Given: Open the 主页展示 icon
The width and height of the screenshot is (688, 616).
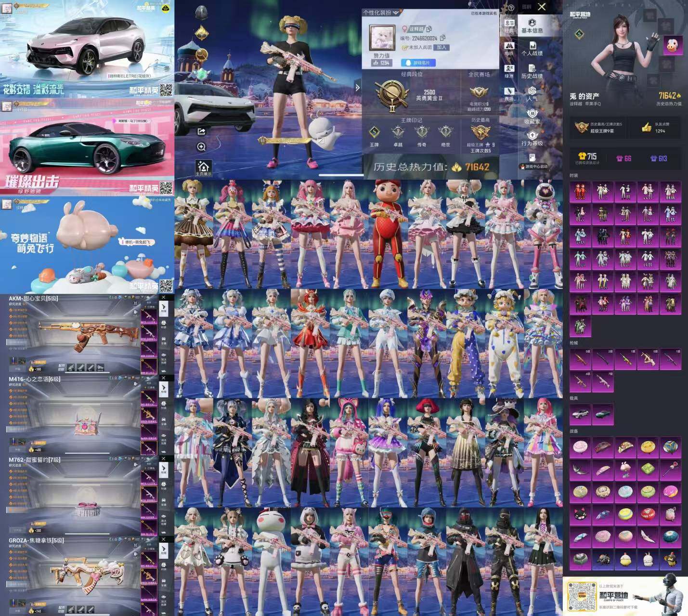Looking at the screenshot, I should 203,168.
